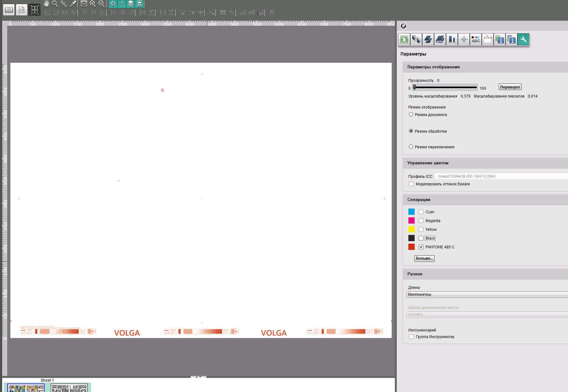Open the pages slash pages panel tab
The width and height of the screenshot is (568, 392).
click(416, 39)
